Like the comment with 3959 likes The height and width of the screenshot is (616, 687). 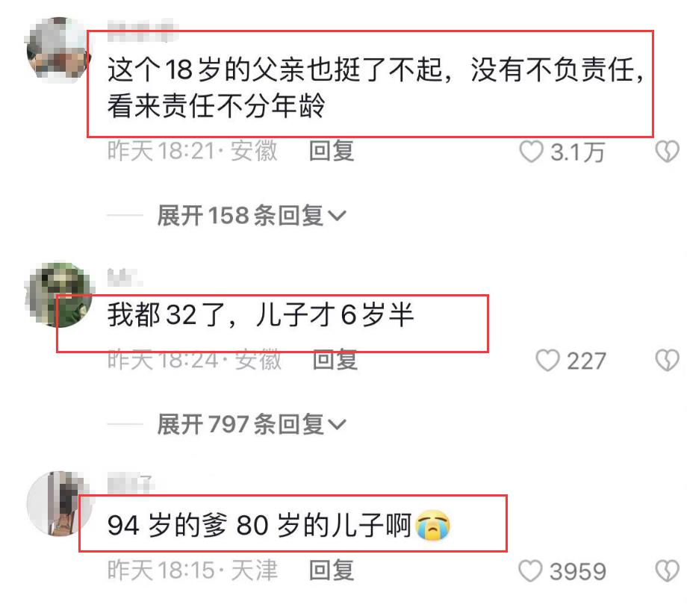(x=530, y=571)
